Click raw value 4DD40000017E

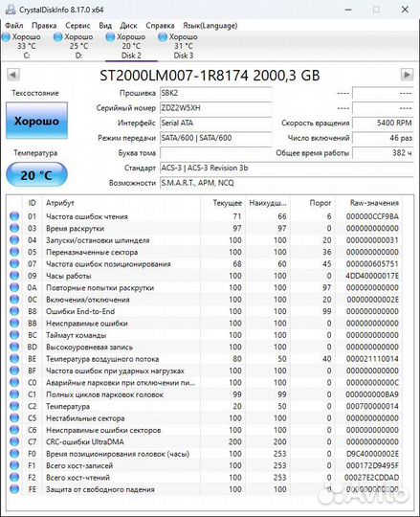click(372, 276)
